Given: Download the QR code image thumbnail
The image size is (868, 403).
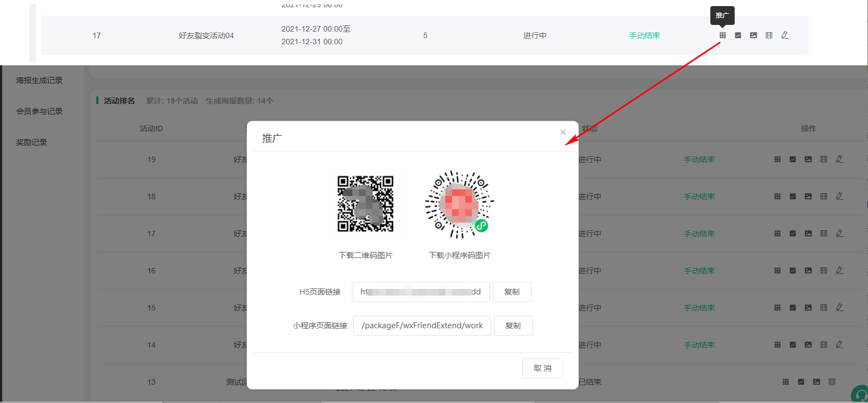Looking at the screenshot, I should 366,204.
